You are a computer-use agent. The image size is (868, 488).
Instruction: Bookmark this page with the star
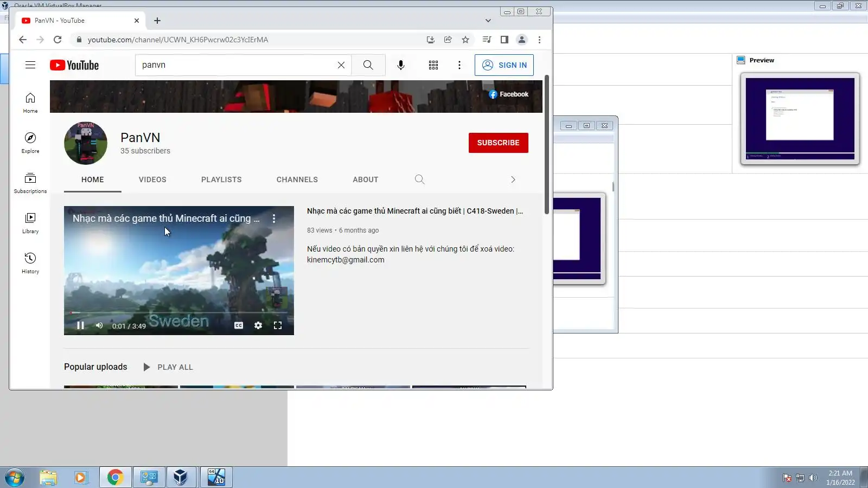(x=465, y=40)
